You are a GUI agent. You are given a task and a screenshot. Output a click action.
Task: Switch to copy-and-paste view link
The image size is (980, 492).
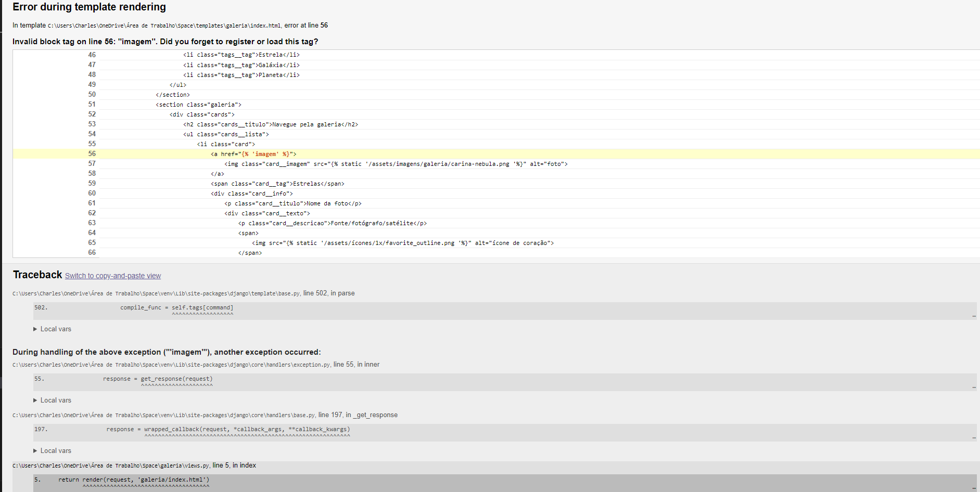[113, 276]
